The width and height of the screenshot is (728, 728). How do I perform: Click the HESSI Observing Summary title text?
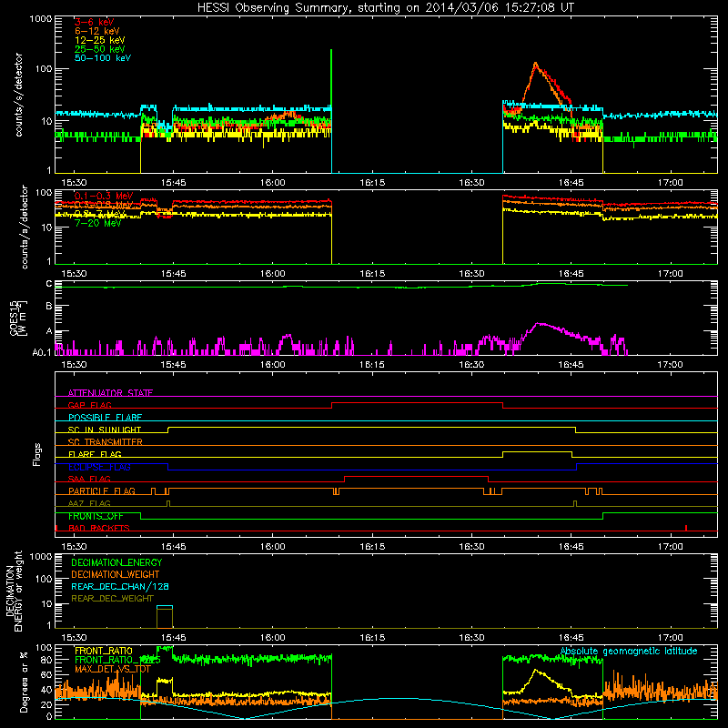[386, 7]
